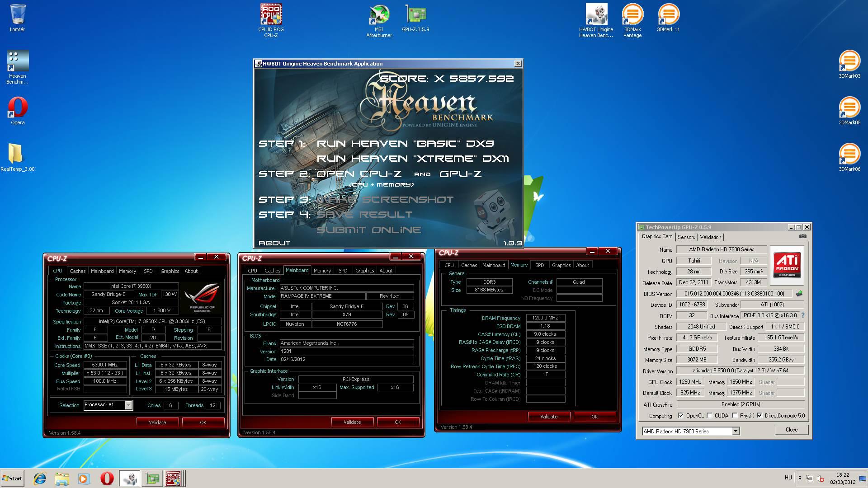Open GPU selection dropdown in GPU-Z

click(x=736, y=431)
